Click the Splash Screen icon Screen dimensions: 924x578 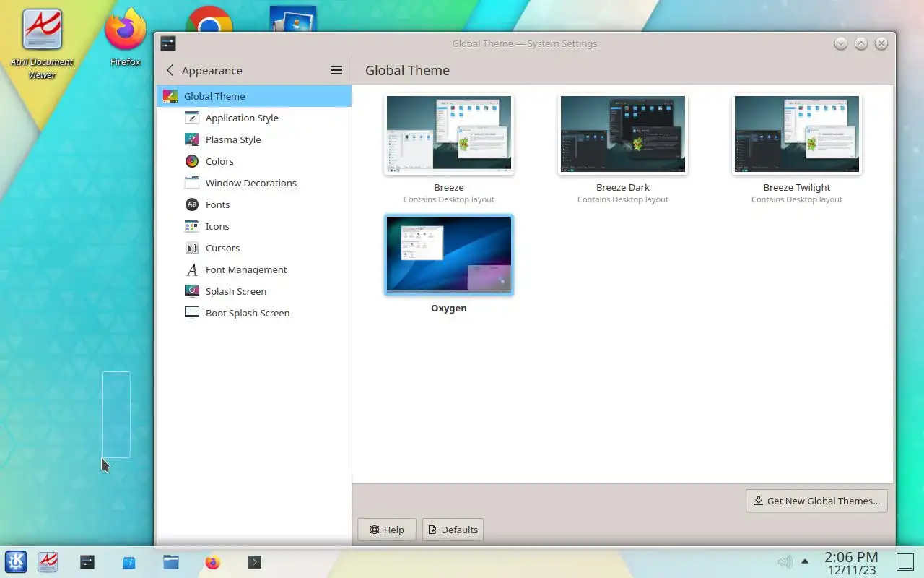point(192,291)
